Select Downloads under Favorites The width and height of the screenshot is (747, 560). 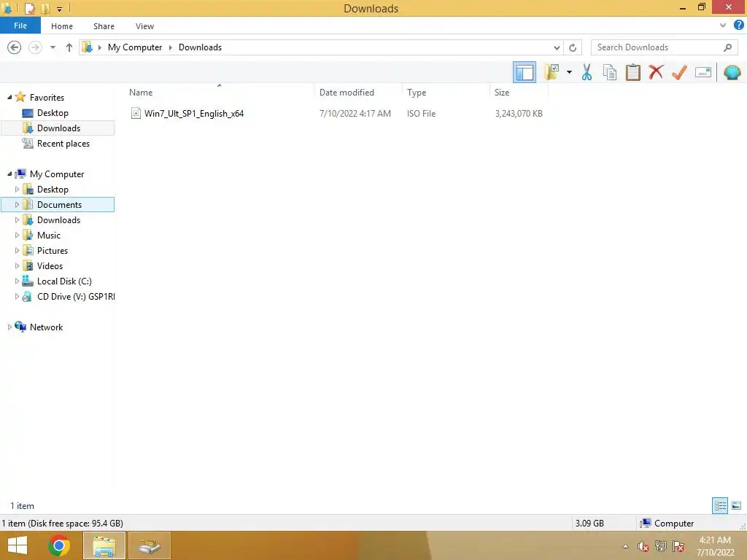click(58, 128)
